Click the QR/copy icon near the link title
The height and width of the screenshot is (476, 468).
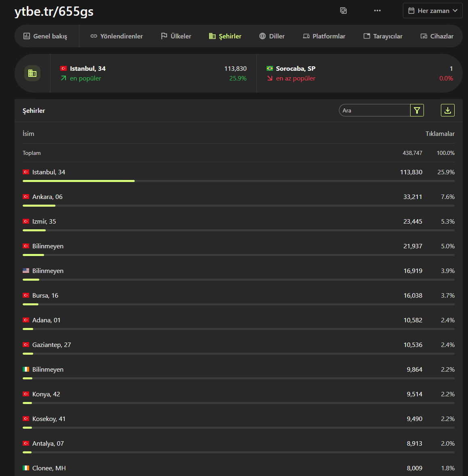[x=343, y=11]
